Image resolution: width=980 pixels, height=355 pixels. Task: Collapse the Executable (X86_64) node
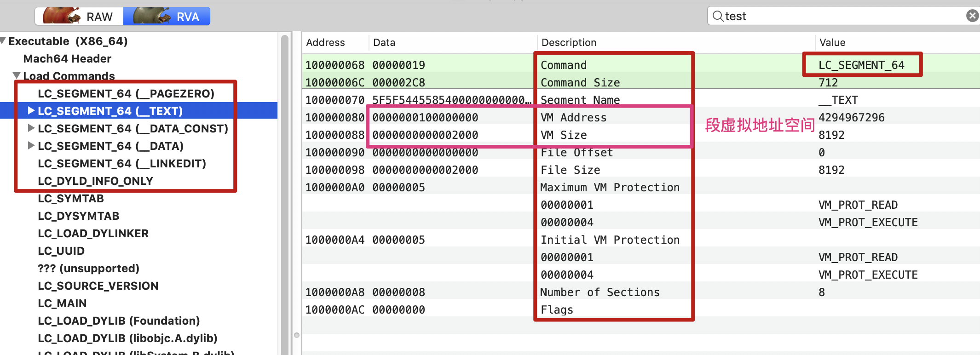pos(3,41)
